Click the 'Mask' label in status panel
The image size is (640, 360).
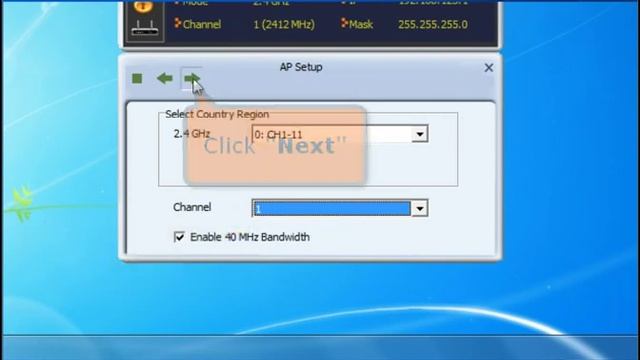point(361,24)
